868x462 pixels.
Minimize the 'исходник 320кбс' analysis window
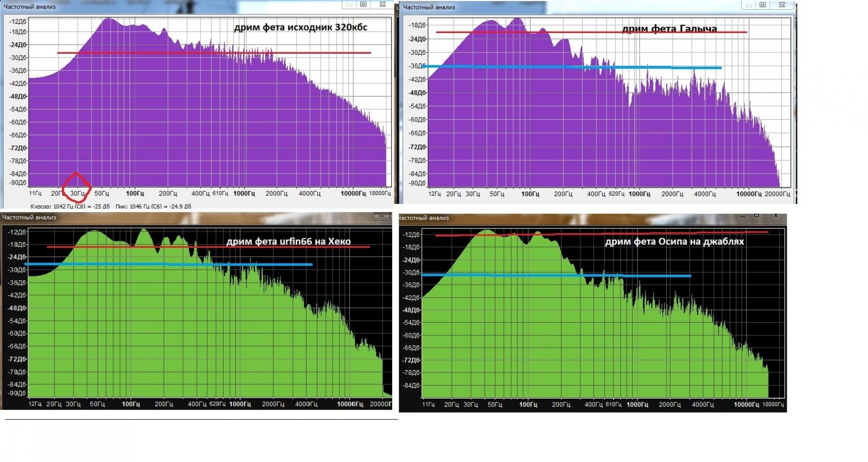point(349,4)
